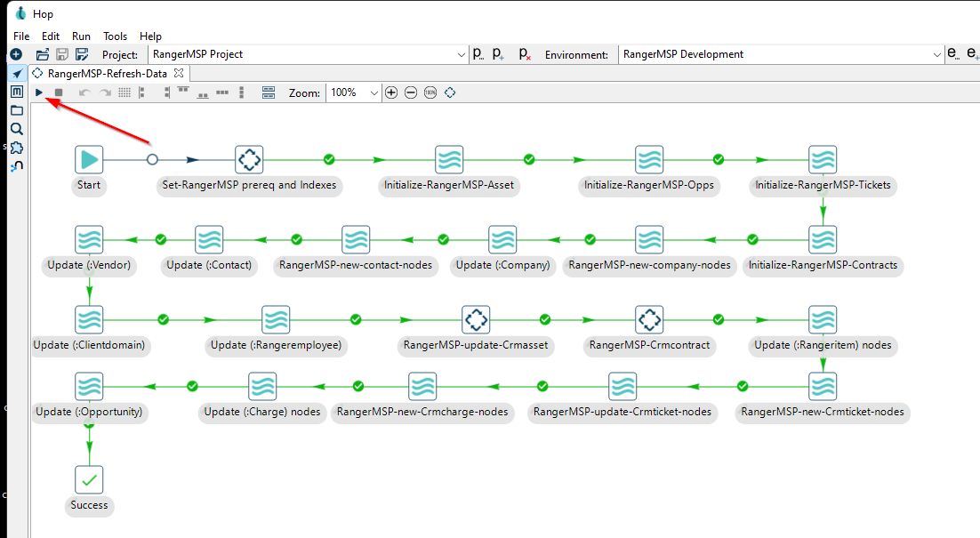Select the RangerMSP-Crmcontract workflow node
The height and width of the screenshot is (538, 980).
(649, 320)
